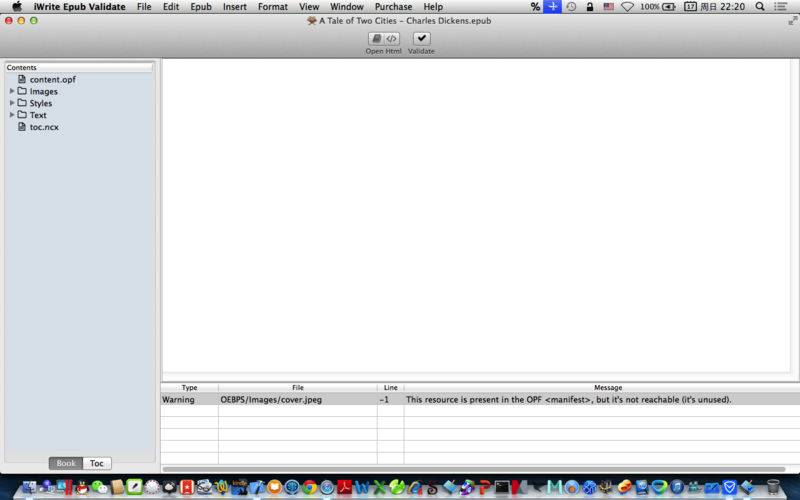The width and height of the screenshot is (800, 500).
Task: Switch to the Book tab
Action: 66,463
